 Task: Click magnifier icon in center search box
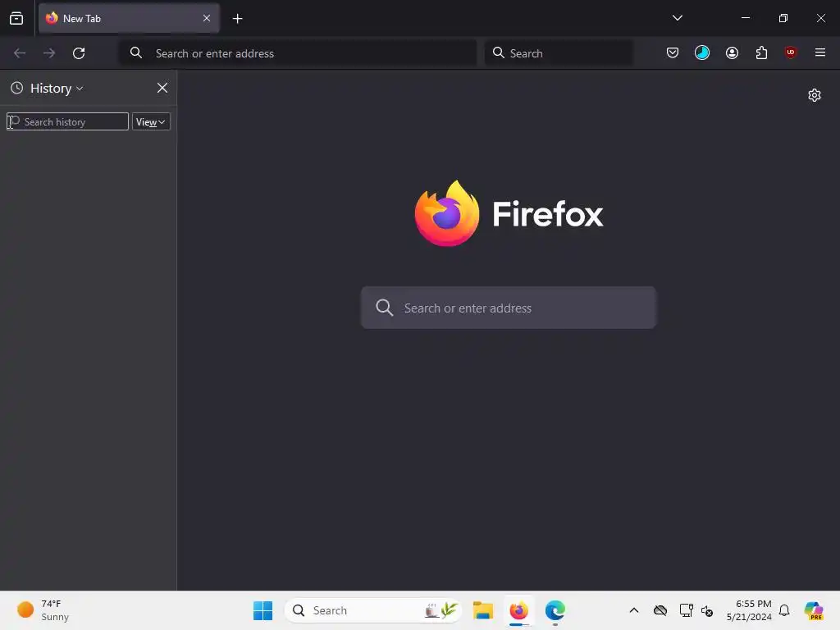tap(385, 308)
